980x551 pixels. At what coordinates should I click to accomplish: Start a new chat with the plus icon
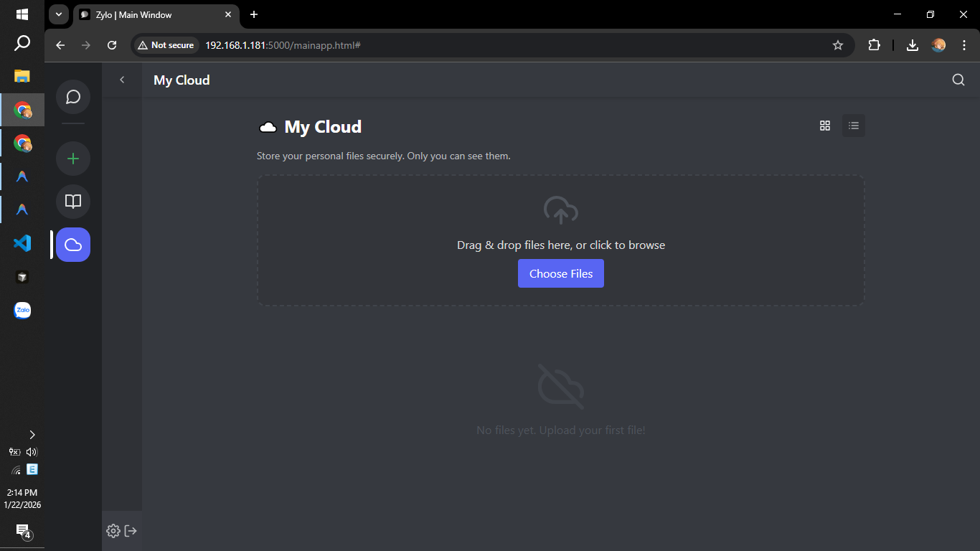[x=72, y=159]
